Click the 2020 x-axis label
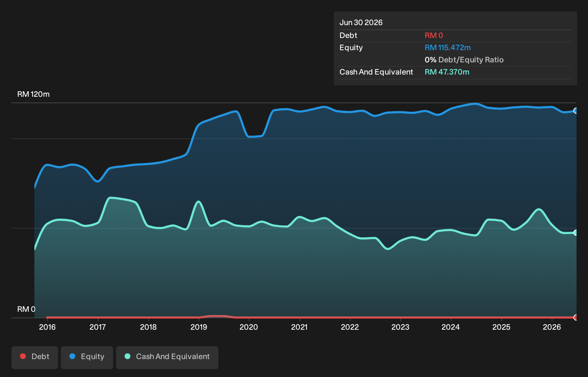This screenshot has height=377, width=588. (249, 327)
